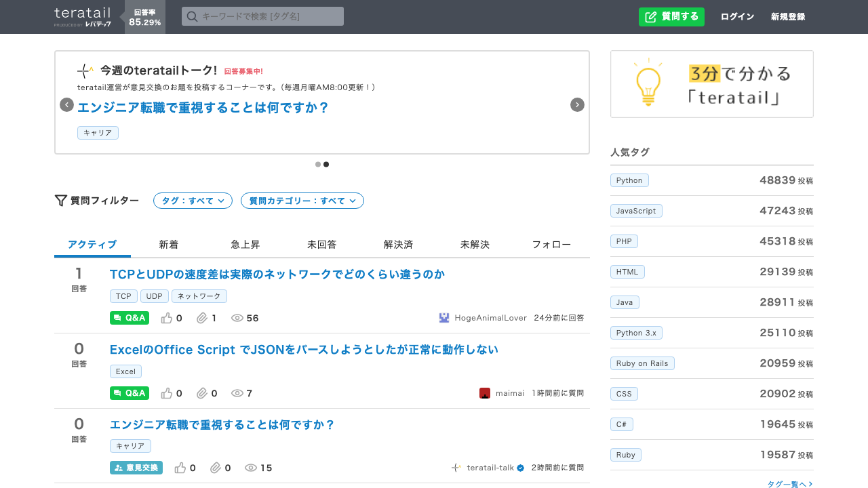This screenshot has width=868, height=488.
Task: Click the lightbulb icon in the teratail banner
Action: coord(649,81)
